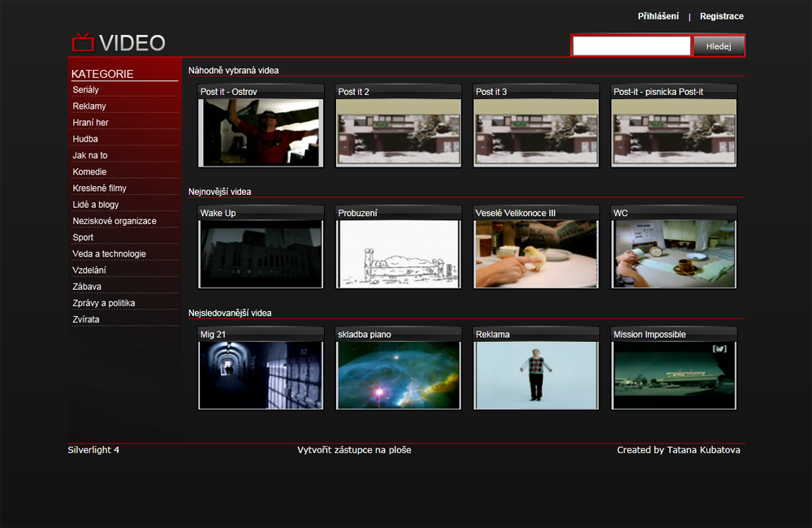Screen dimensions: 812x528
Task: Select the Jak na to category
Action: [x=90, y=155]
